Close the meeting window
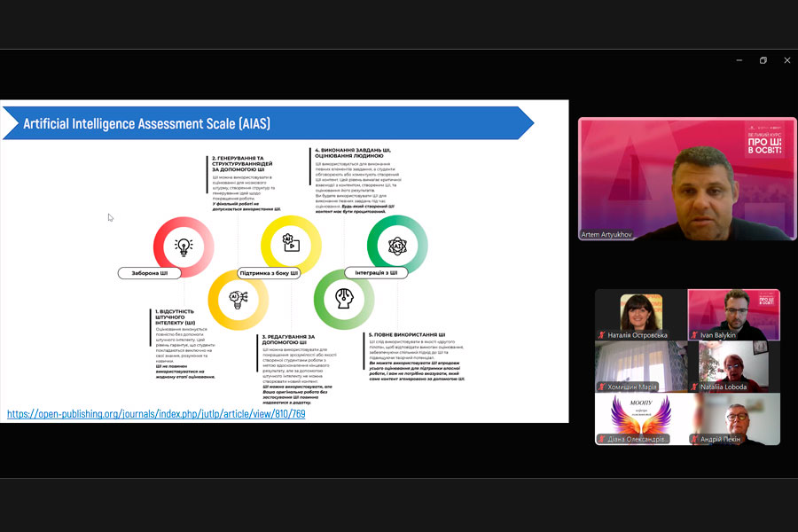798x532 pixels. (x=787, y=60)
